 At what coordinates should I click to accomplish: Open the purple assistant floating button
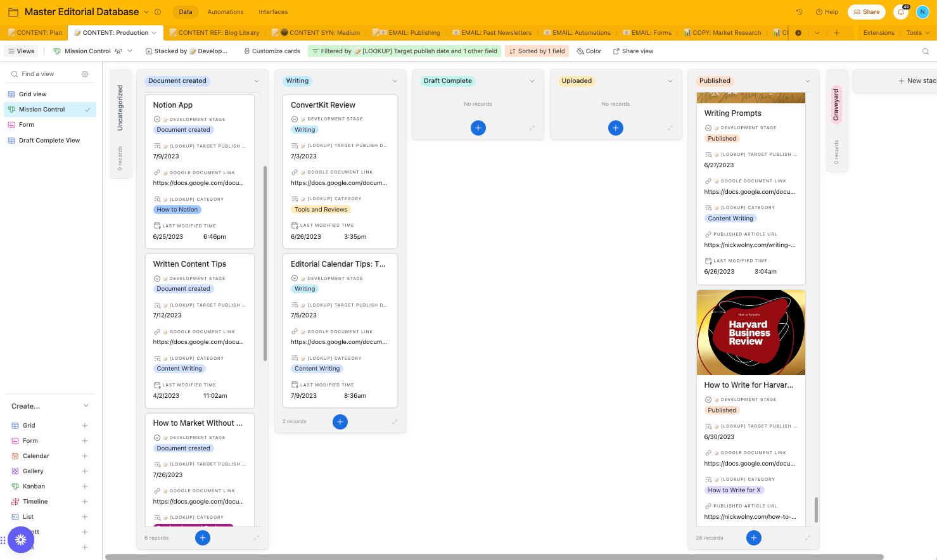point(20,540)
